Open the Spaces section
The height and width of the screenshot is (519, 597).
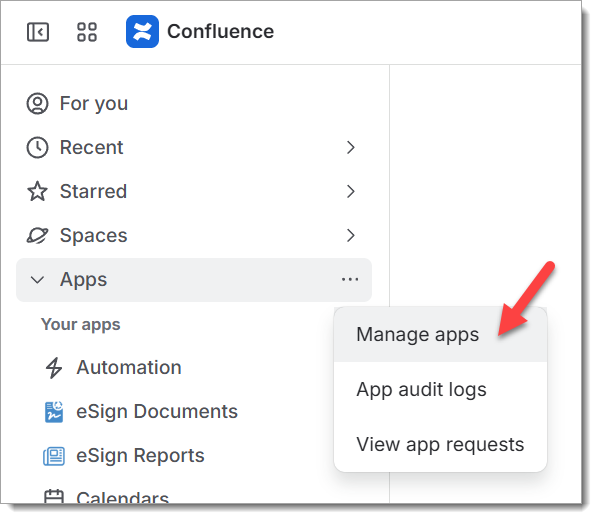coord(93,235)
